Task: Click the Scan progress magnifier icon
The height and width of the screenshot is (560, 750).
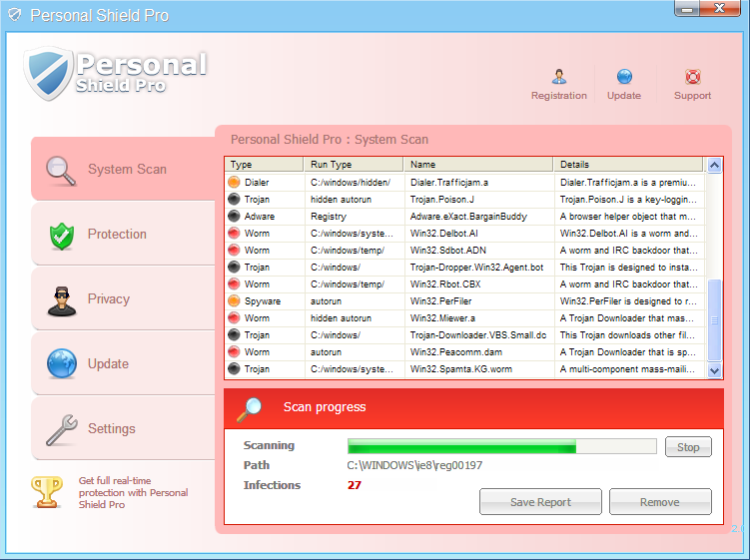Action: (x=250, y=409)
